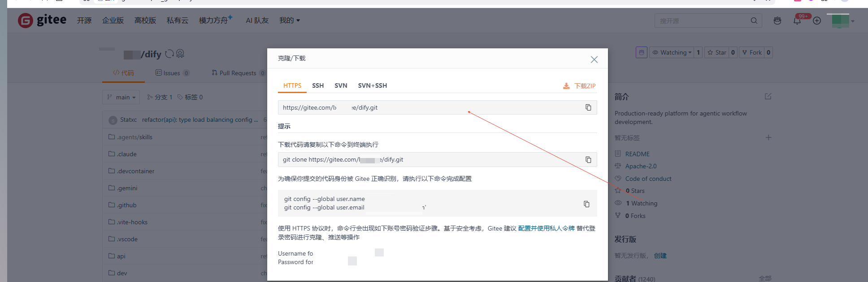
Task: Copy the HTTPS repository URL
Action: (x=588, y=107)
